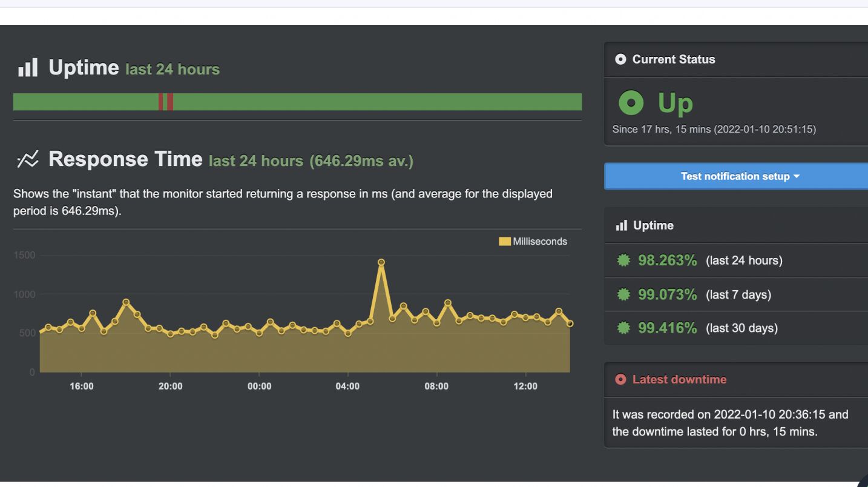Click the yellow Milliseconds color swatch
Screen dimensions: 868x487
click(x=504, y=242)
